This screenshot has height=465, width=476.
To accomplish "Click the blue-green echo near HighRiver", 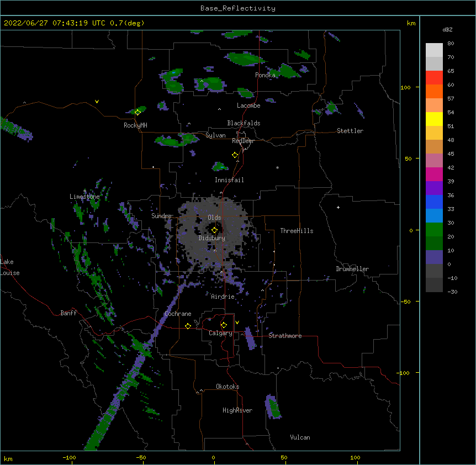I will click(x=273, y=407).
